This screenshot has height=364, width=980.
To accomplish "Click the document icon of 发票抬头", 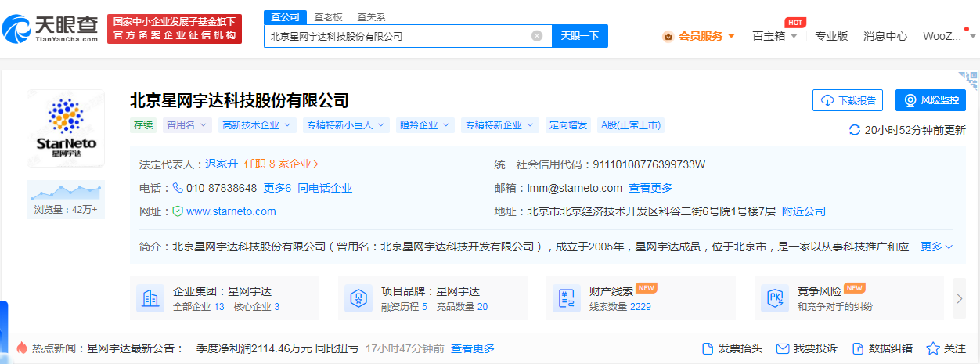I will 708,348.
